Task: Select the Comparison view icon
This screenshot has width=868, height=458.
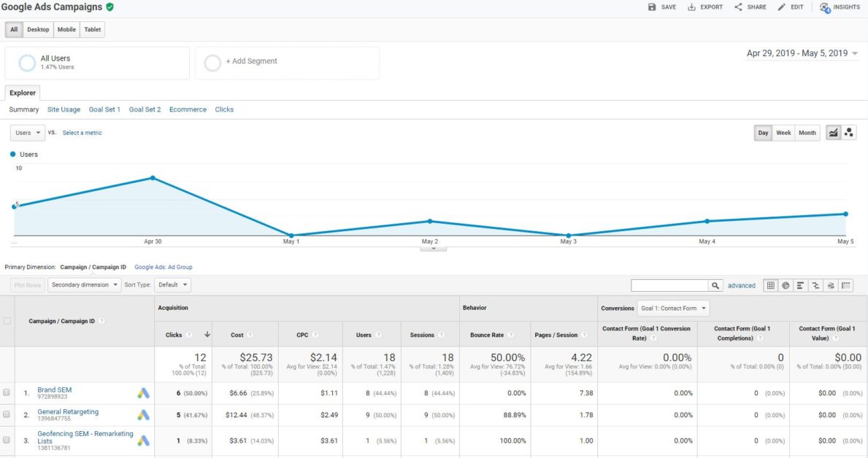Action: click(815, 285)
